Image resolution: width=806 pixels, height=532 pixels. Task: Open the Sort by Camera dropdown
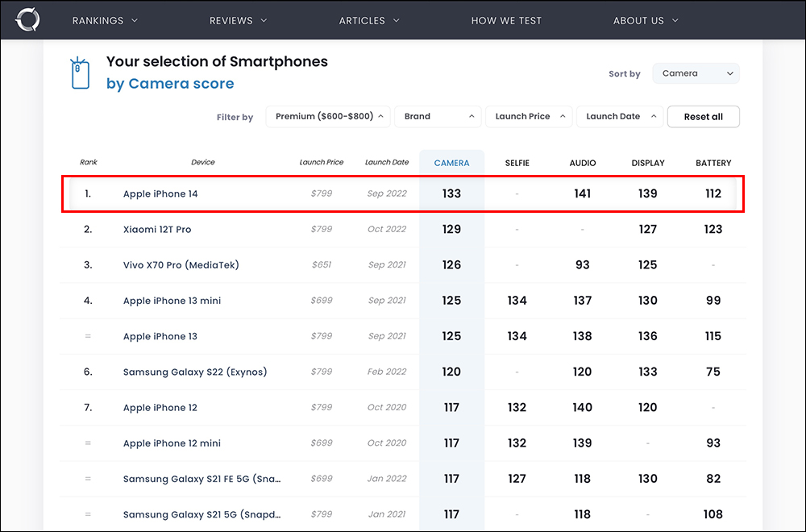[696, 73]
